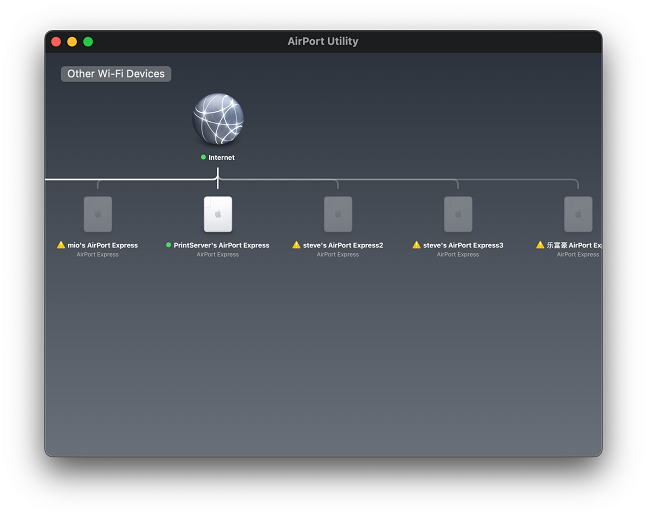Select steve's AirPort Express2 device icon
The image size is (647, 516).
(x=338, y=214)
